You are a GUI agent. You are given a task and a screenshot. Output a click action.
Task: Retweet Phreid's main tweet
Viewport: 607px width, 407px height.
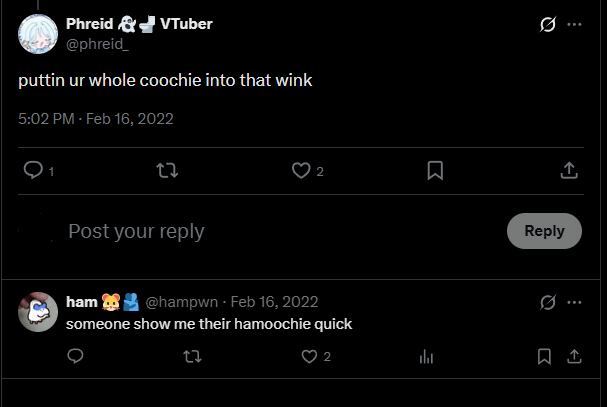pos(167,170)
